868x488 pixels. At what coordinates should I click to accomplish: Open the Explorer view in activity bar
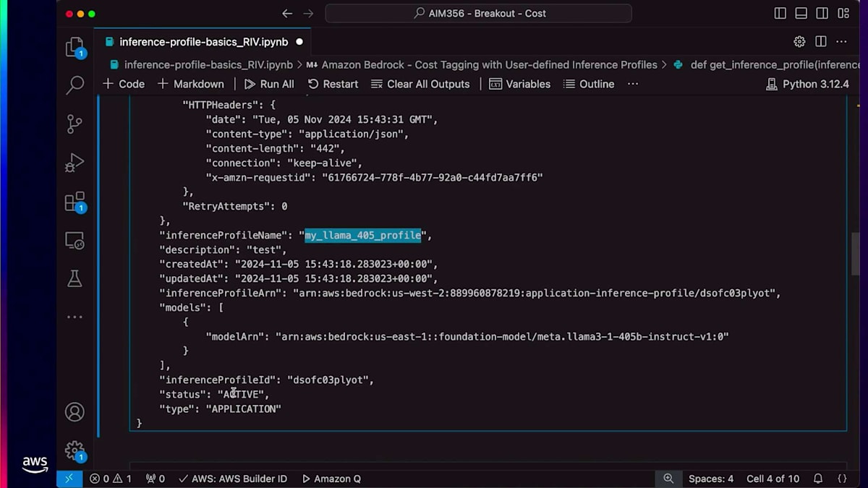[x=75, y=48]
